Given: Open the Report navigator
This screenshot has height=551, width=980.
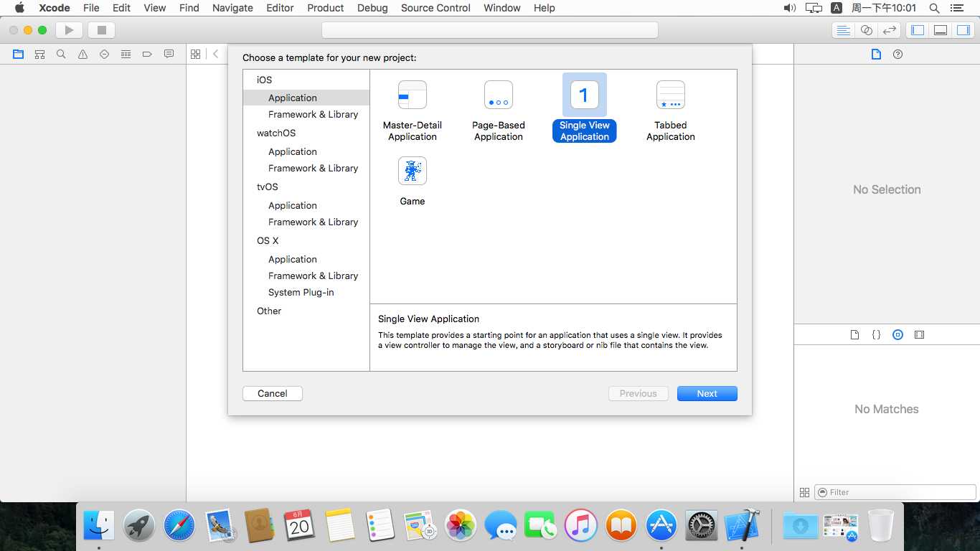Looking at the screenshot, I should click(169, 54).
